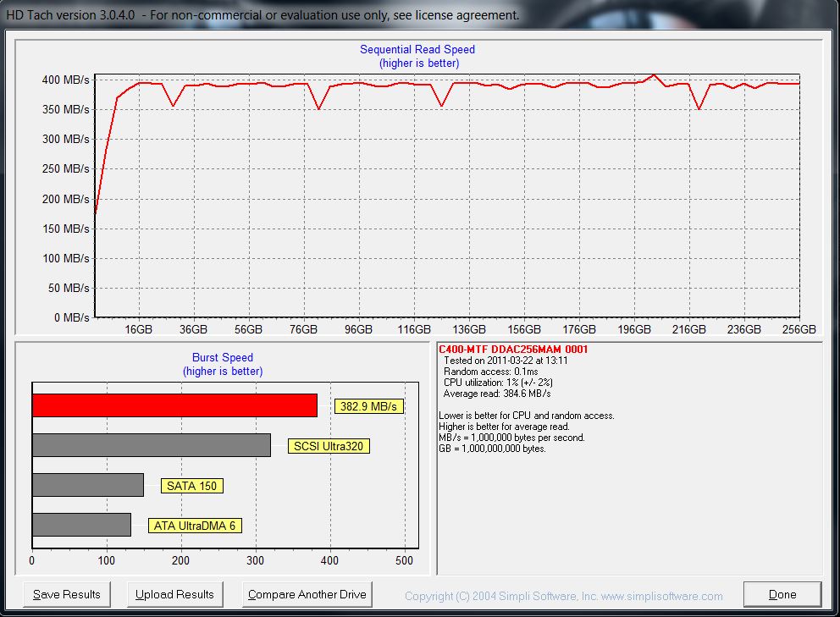The image size is (840, 617).
Task: Click the 382.9 MB/s yellow label
Action: (x=368, y=406)
